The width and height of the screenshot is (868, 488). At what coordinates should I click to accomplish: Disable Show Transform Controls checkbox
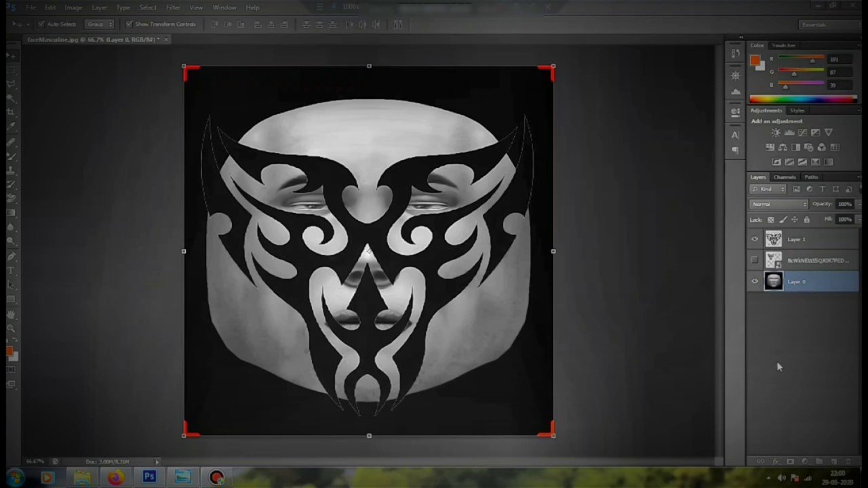pos(129,24)
